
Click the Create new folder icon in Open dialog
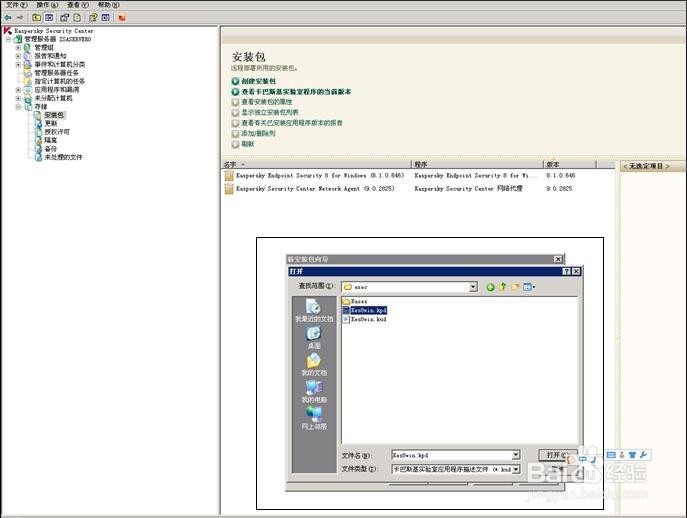click(x=515, y=287)
